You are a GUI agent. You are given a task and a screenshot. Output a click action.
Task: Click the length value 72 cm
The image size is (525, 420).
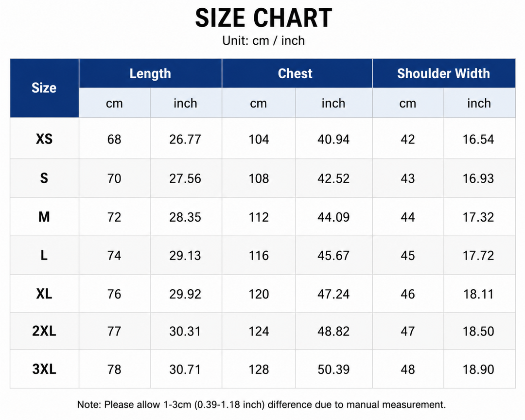point(114,217)
